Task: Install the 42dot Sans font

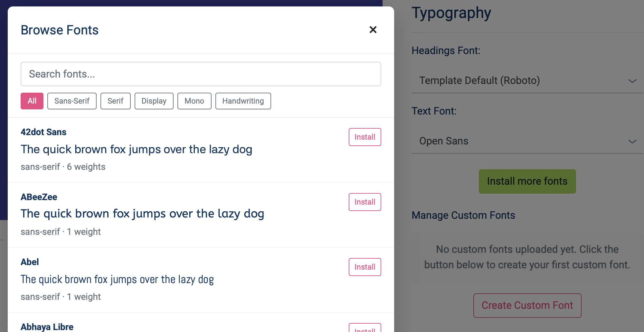Action: 365,137
